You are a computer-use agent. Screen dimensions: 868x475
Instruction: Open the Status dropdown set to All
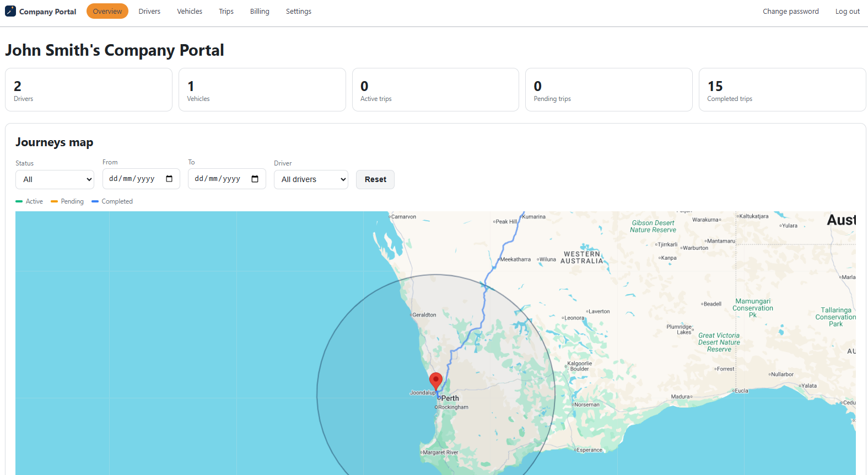55,179
